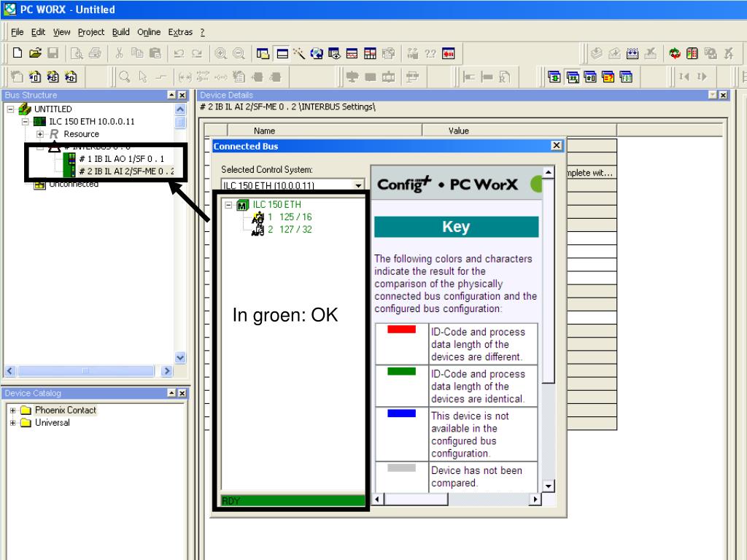Click the red grid table toolbar icon

tap(370, 52)
